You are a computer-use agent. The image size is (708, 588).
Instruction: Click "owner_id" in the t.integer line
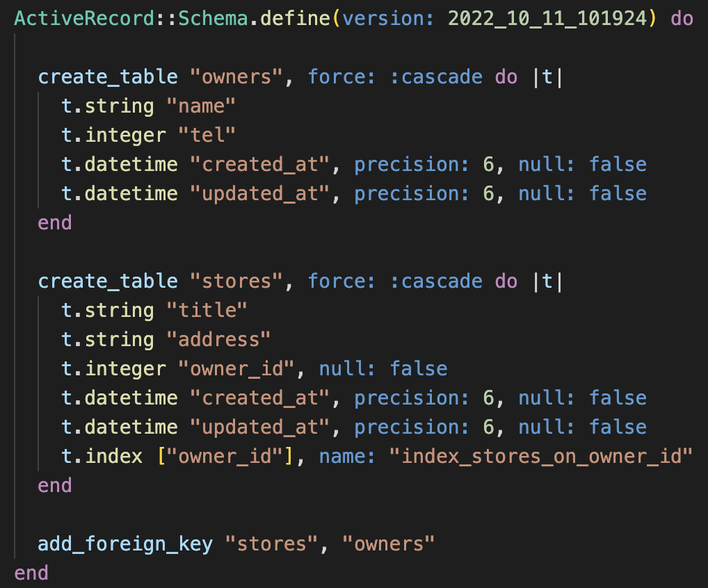pos(236,369)
